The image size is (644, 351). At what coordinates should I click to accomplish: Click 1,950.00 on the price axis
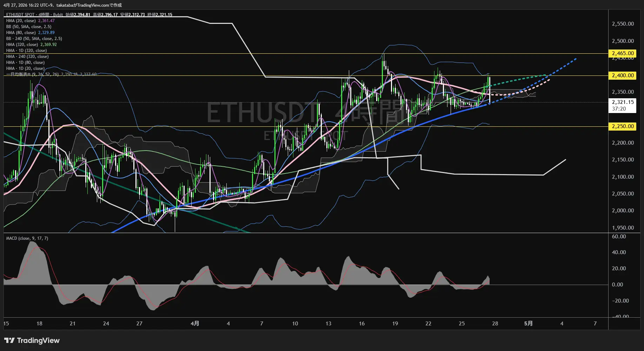pyautogui.click(x=623, y=228)
